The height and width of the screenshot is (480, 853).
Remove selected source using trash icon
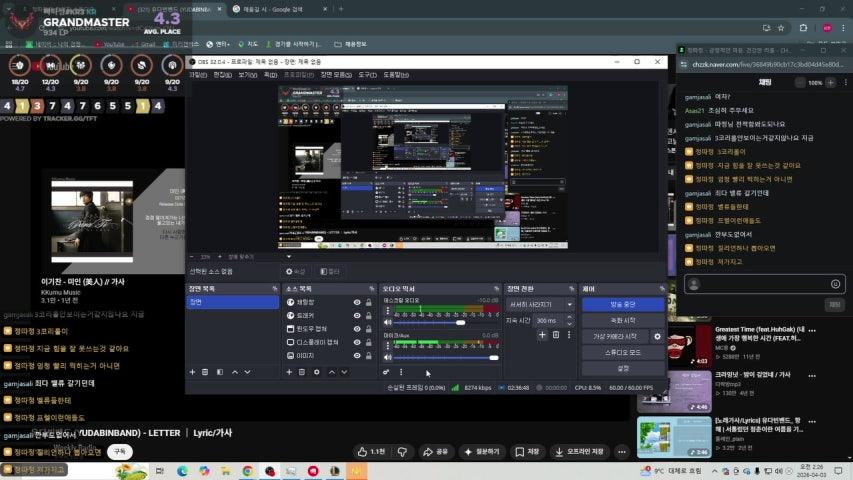click(x=302, y=372)
